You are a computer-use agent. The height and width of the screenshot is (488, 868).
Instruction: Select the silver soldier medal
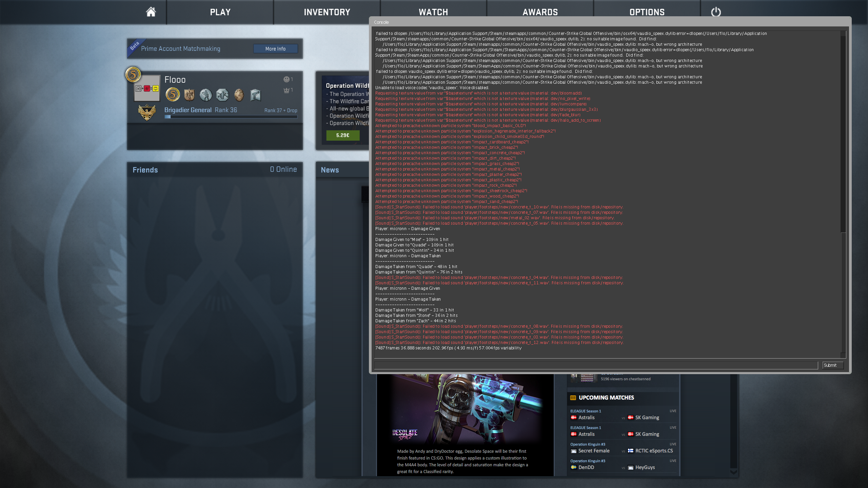point(205,95)
